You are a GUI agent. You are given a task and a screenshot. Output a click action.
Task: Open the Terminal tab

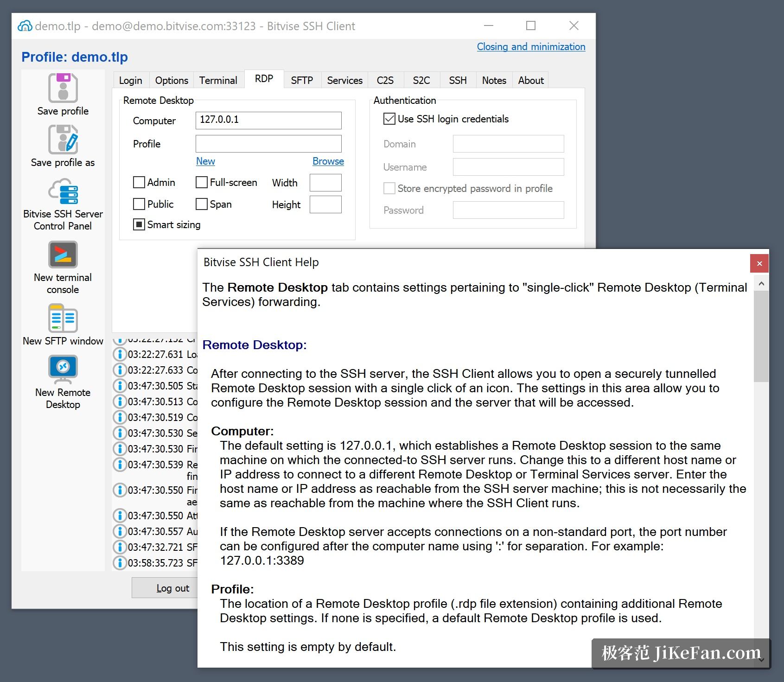point(218,80)
